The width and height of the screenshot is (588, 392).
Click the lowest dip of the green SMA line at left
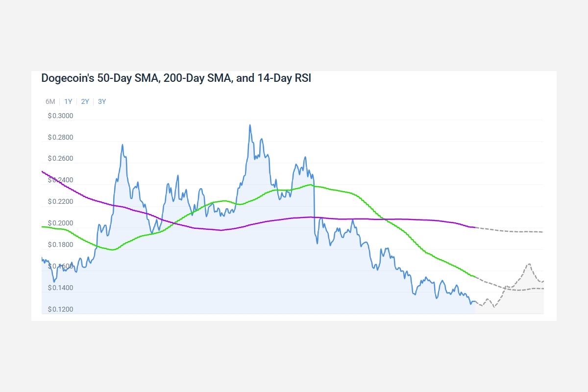[113, 250]
